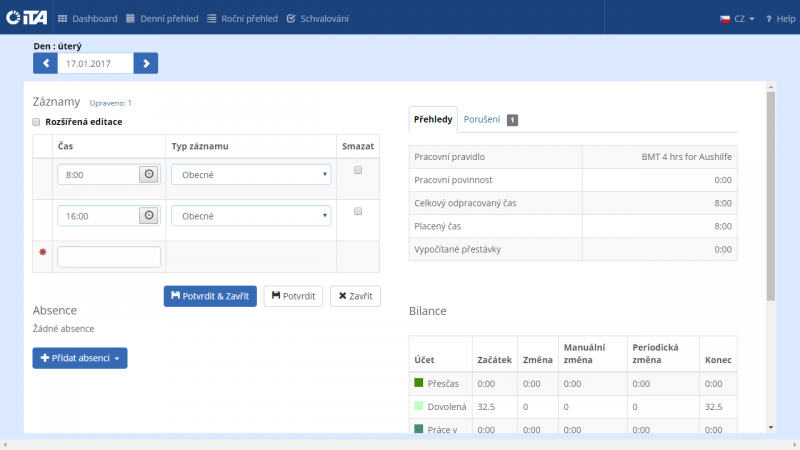
Task: Open clock picker for 8:00 time
Action: [x=149, y=174]
